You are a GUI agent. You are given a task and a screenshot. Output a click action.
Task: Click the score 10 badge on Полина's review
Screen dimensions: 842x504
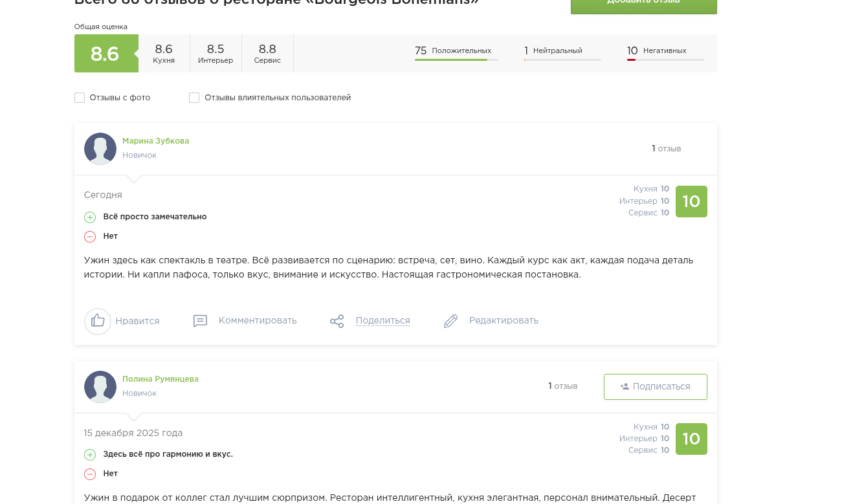[691, 439]
